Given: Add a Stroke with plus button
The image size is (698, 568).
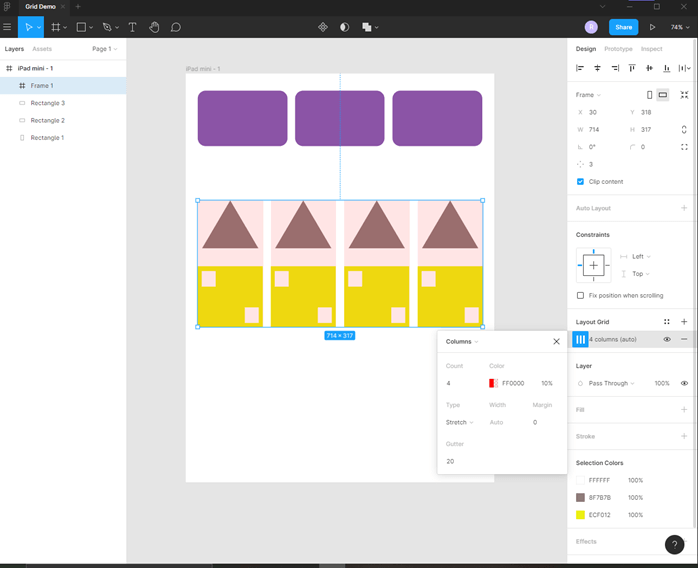Looking at the screenshot, I should (684, 436).
